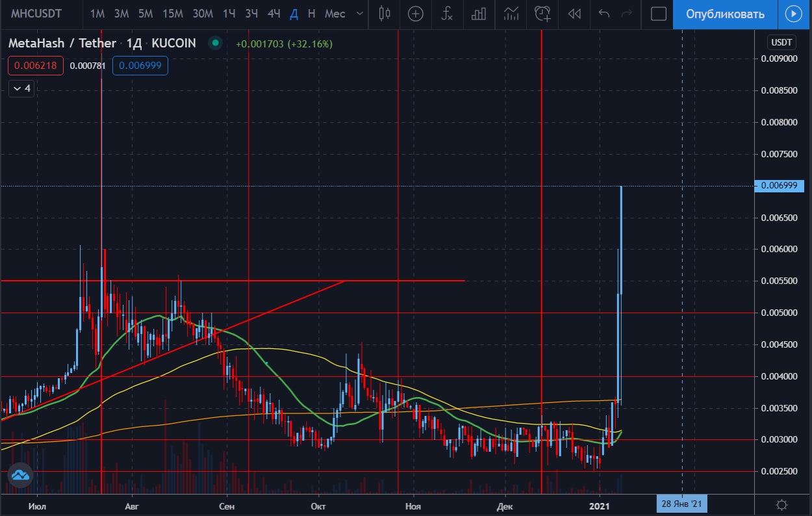
Task: Click the 2021 label on time axis
Action: pos(600,506)
